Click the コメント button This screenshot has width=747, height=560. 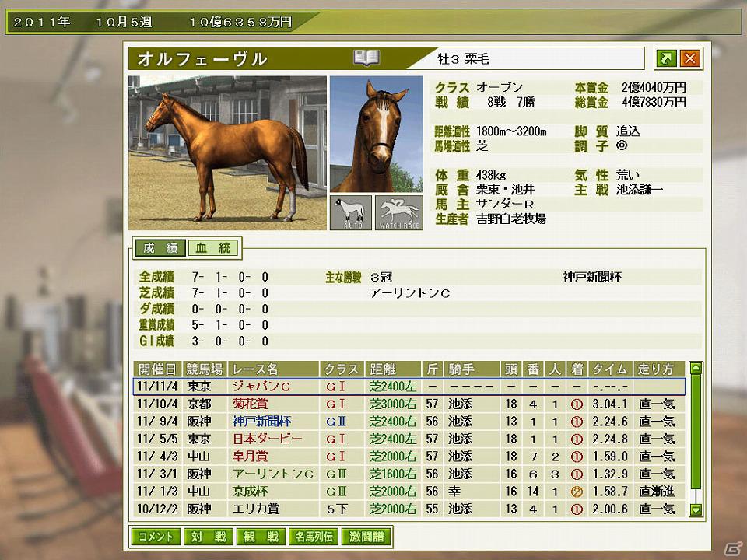(x=156, y=537)
